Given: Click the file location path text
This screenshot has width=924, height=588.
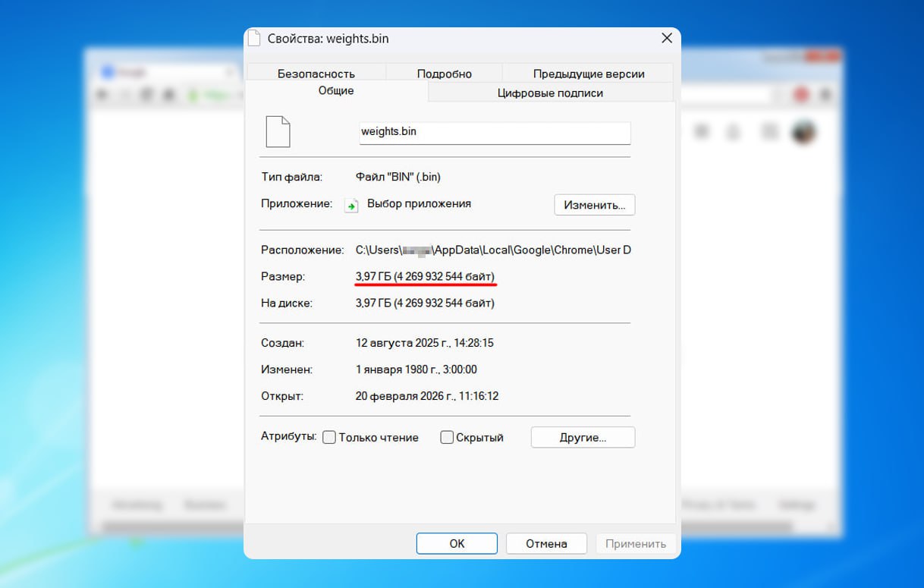Looking at the screenshot, I should click(x=492, y=250).
